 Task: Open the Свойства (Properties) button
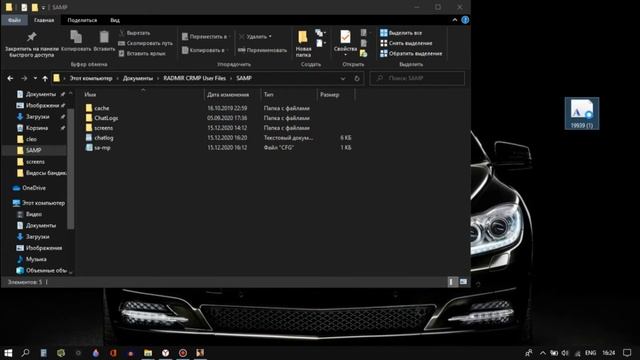pyautogui.click(x=345, y=43)
